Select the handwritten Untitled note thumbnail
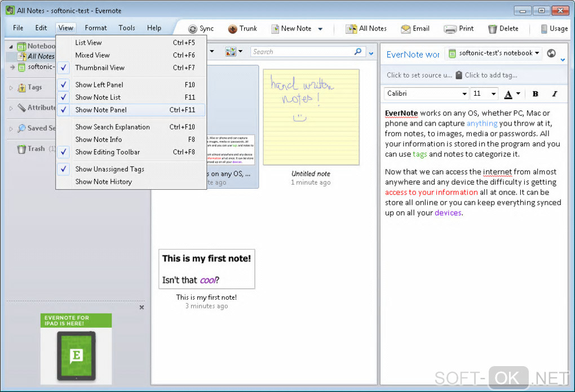575x392 pixels. click(311, 117)
